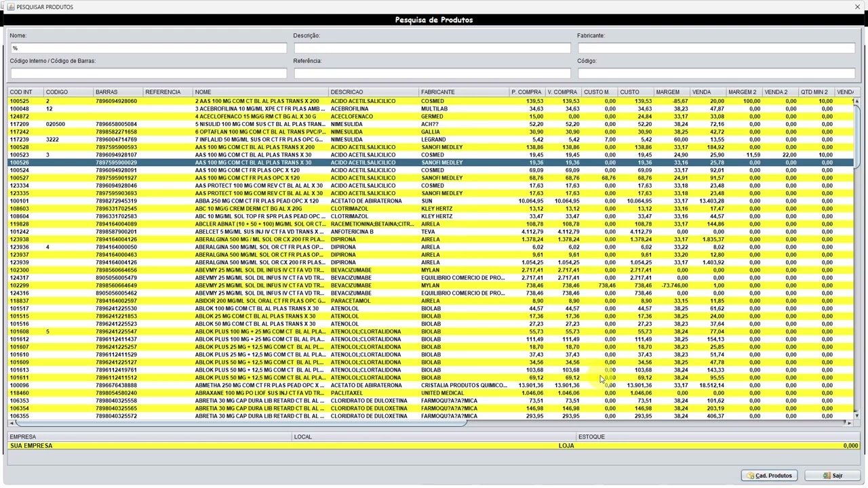Select the row with COD INT 100525
The width and height of the screenshot is (868, 488).
431,101
